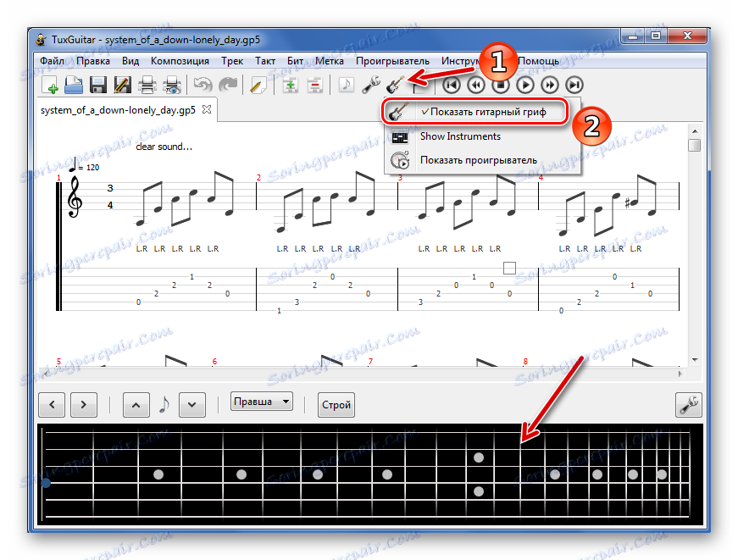Viewport: 738px width, 560px height.
Task: Click vertical scrollbar down arrow
Action: [x=695, y=360]
